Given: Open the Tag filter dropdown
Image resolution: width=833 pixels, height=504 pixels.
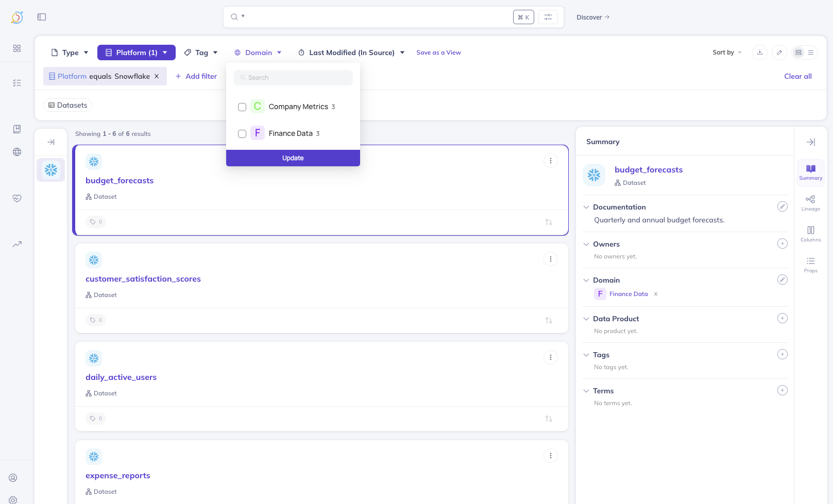Looking at the screenshot, I should 201,53.
